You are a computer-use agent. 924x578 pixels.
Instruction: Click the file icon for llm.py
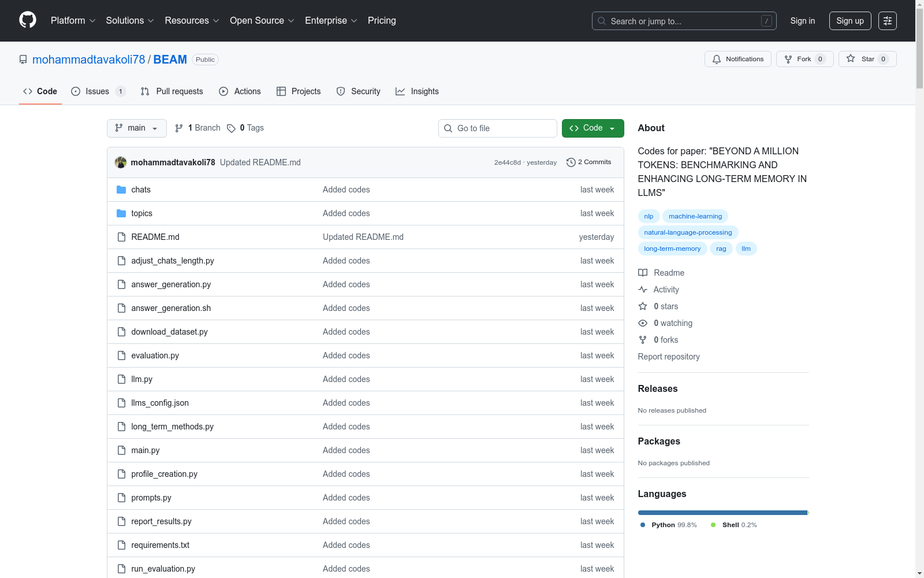point(121,379)
